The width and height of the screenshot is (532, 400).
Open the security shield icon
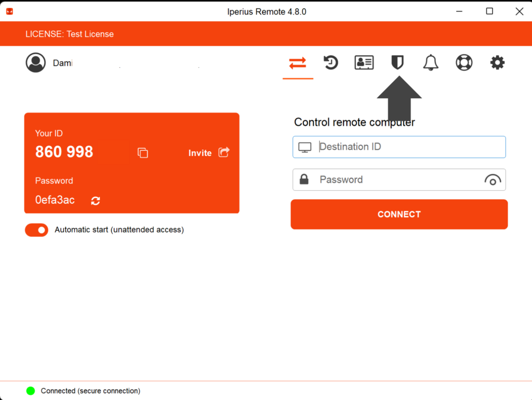[x=397, y=62]
